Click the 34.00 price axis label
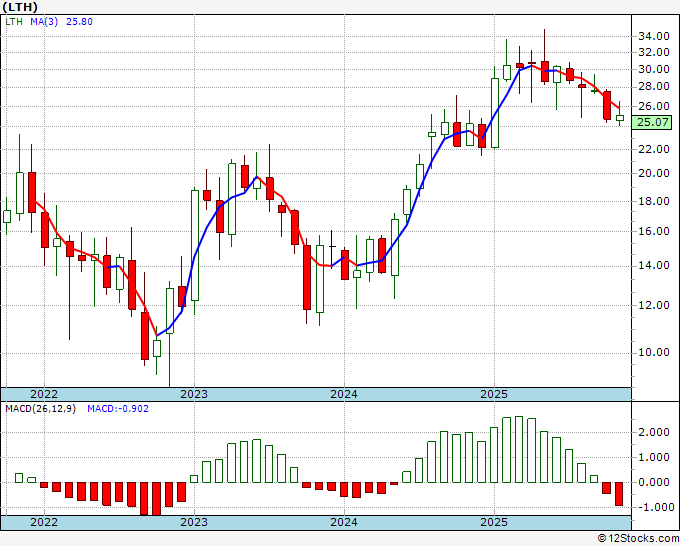The width and height of the screenshot is (680, 546). pos(654,36)
